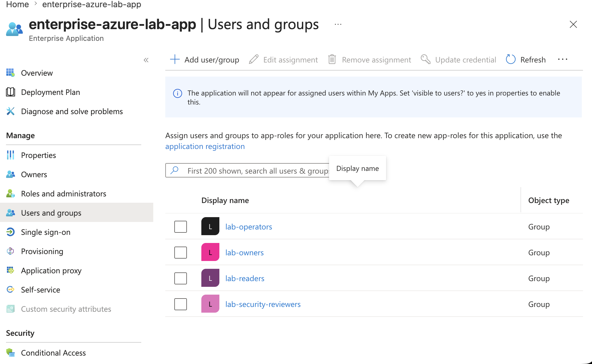Click the circular Refresh icon
The width and height of the screenshot is (592, 364).
[511, 59]
